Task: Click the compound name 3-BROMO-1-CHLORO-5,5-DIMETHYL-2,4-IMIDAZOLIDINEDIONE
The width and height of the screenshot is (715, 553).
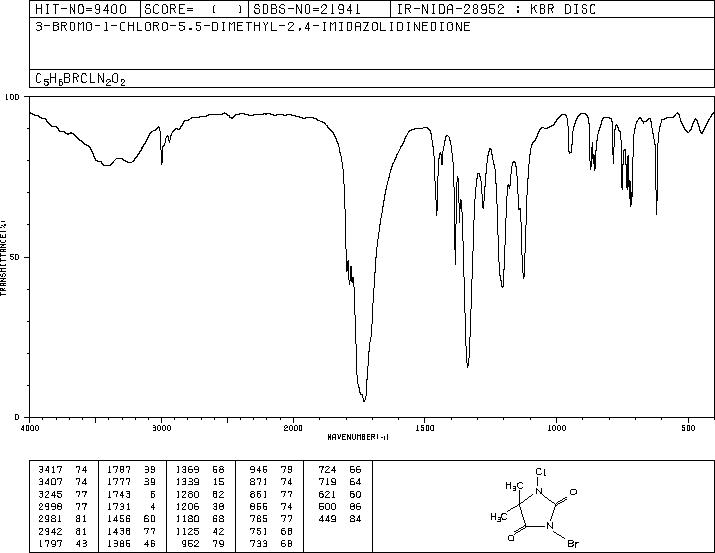Action: point(253,26)
